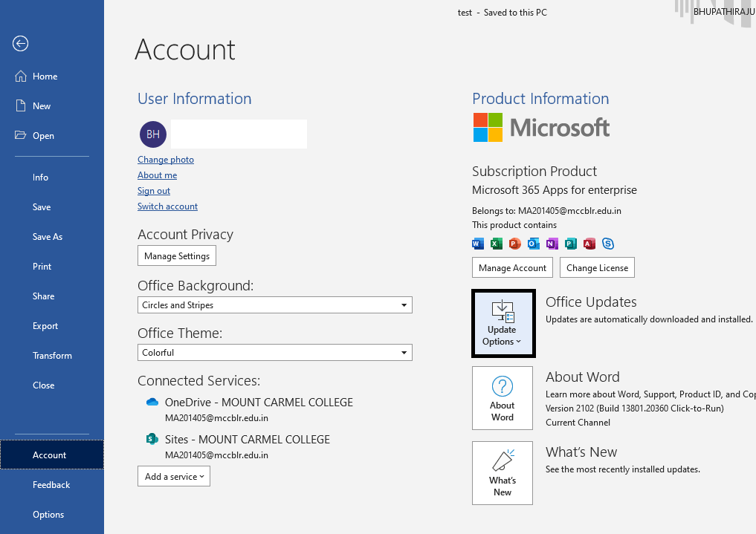Screen dimensions: 756x534
Task: Click the OneDrive - MOUNT CARMEL COLLEGE service entry
Action: click(x=250, y=409)
